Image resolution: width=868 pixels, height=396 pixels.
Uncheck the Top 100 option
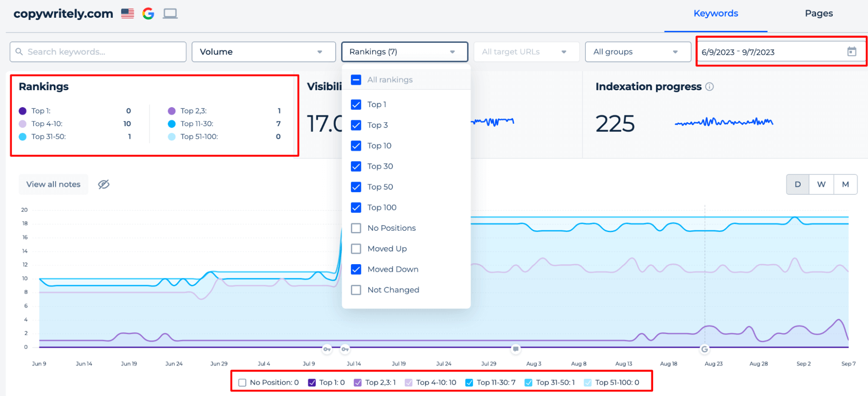click(356, 208)
